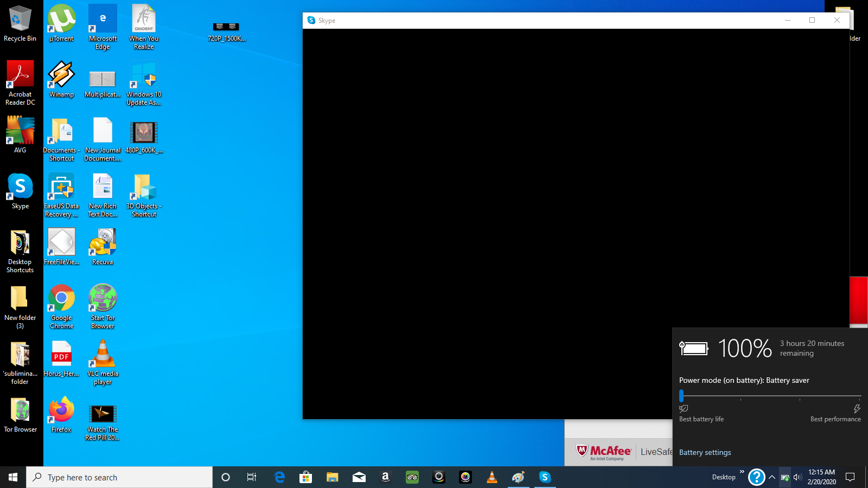This screenshot has height=488, width=868.
Task: Switch to the paint palette taskbar app
Action: (x=519, y=477)
